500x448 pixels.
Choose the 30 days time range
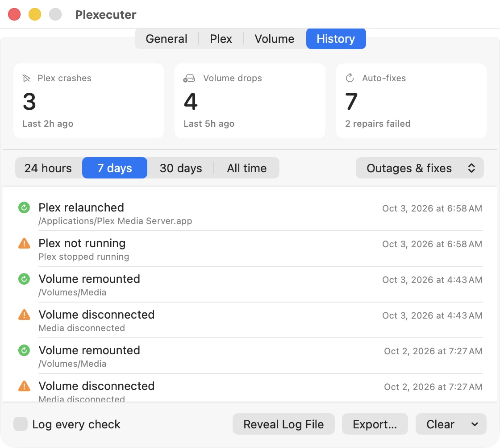[x=181, y=168]
